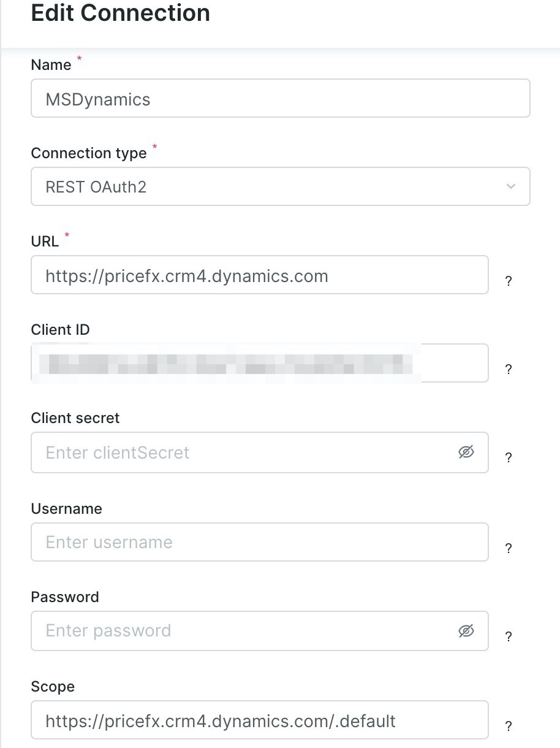Click the help icon beside URL field
Viewport: 560px width, 748px height.
(x=508, y=281)
